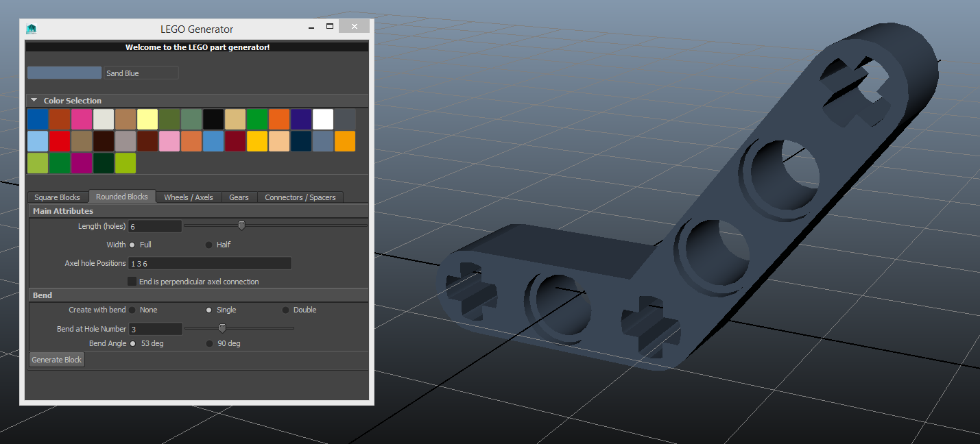Pick the black color swatch

pyautogui.click(x=213, y=119)
